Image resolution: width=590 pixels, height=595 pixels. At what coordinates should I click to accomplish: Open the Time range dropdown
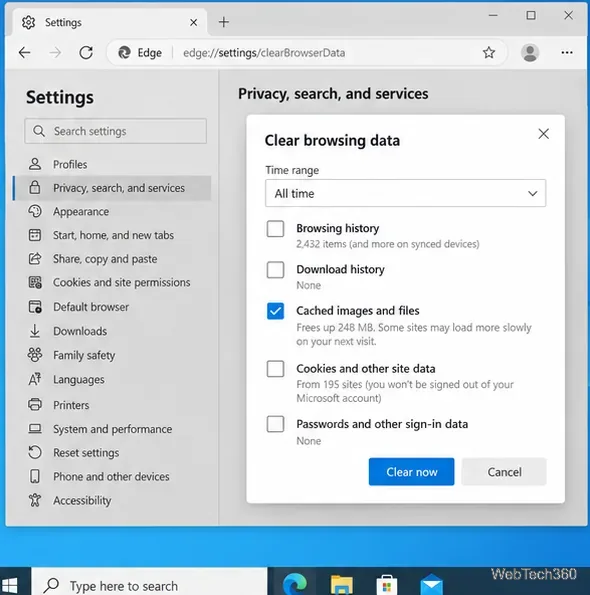[405, 193]
